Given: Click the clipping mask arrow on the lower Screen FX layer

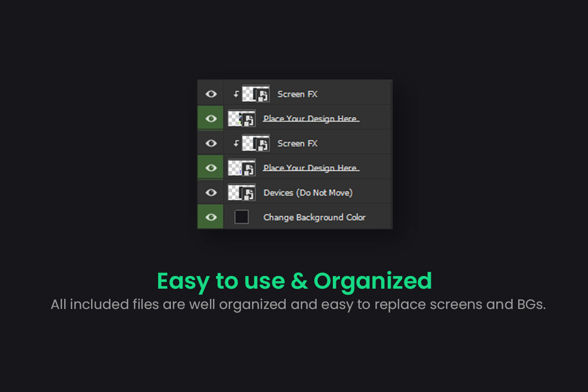Looking at the screenshot, I should tap(236, 143).
